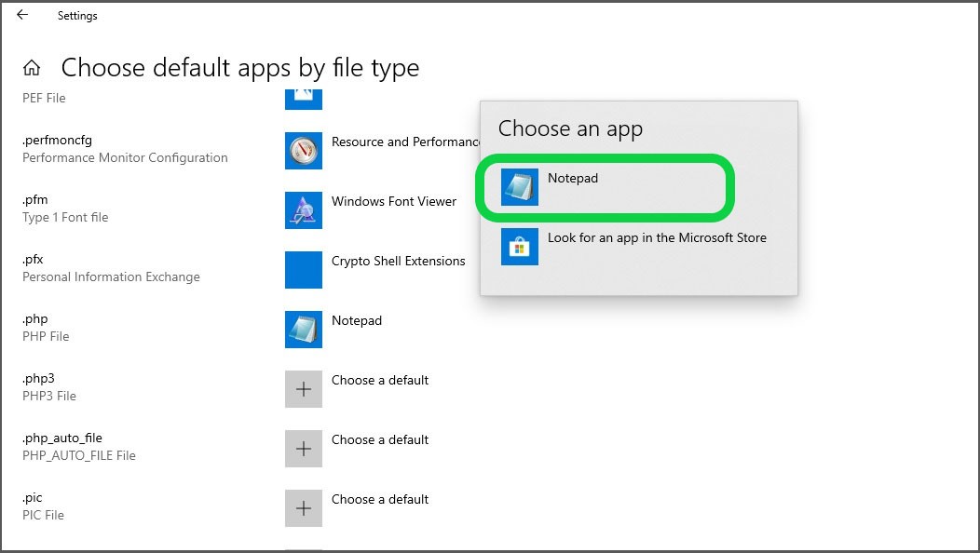Change Windows Font Viewer default for .pfm

point(394,201)
